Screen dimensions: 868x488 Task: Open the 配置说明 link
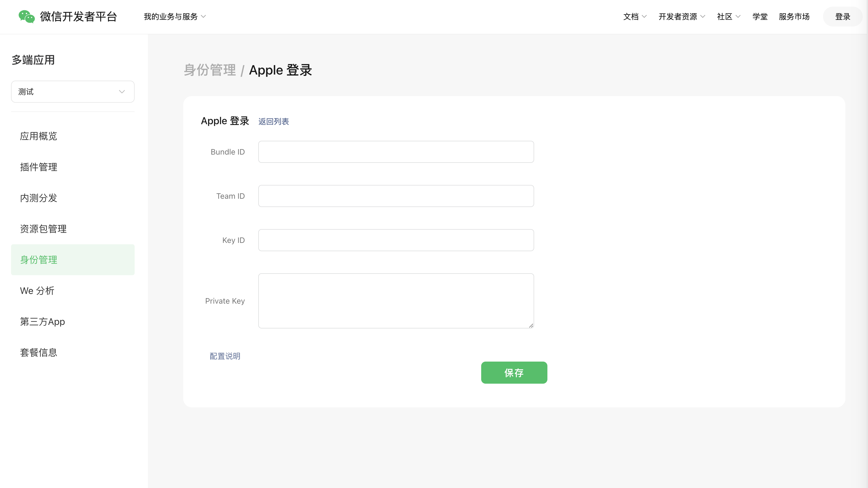pos(225,356)
